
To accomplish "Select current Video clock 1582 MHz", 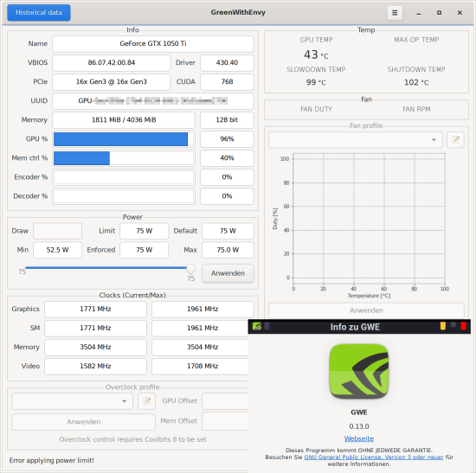I will pos(95,366).
